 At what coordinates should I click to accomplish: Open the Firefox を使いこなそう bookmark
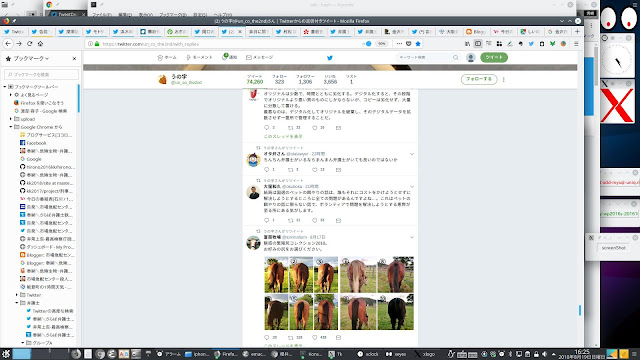click(39, 103)
